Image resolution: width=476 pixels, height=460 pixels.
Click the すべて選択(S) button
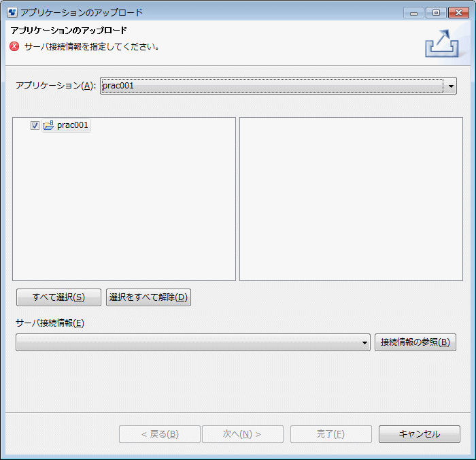click(x=58, y=297)
